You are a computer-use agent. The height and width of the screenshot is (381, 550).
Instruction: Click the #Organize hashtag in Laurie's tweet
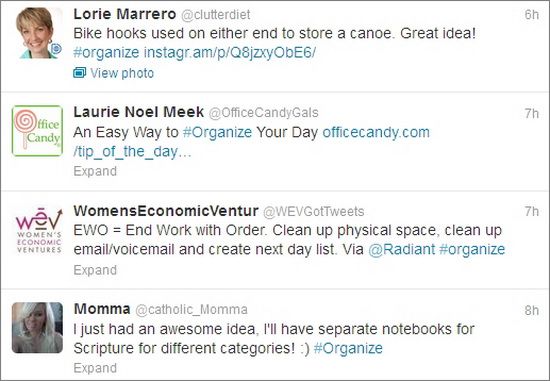(217, 133)
